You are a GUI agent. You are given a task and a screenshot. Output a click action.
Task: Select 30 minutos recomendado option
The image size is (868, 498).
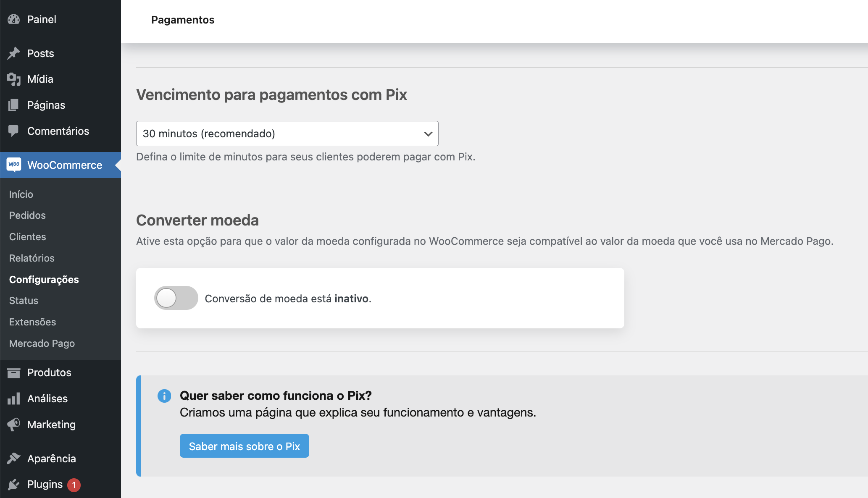[287, 134]
